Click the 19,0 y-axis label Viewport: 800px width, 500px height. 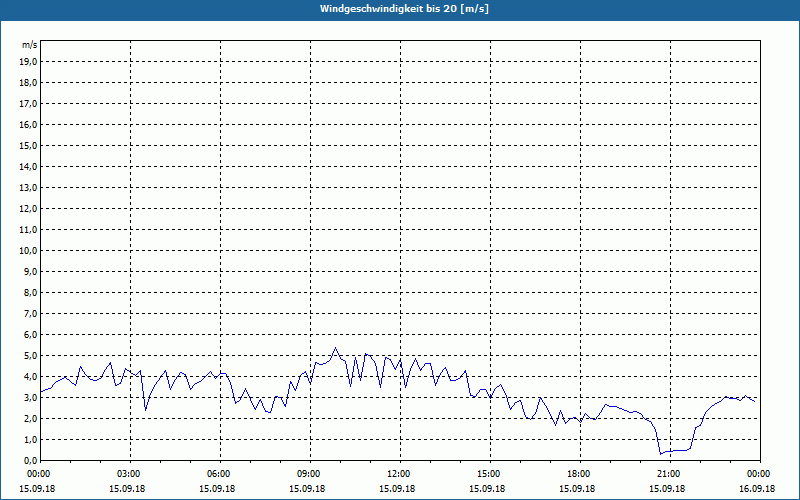click(28, 62)
